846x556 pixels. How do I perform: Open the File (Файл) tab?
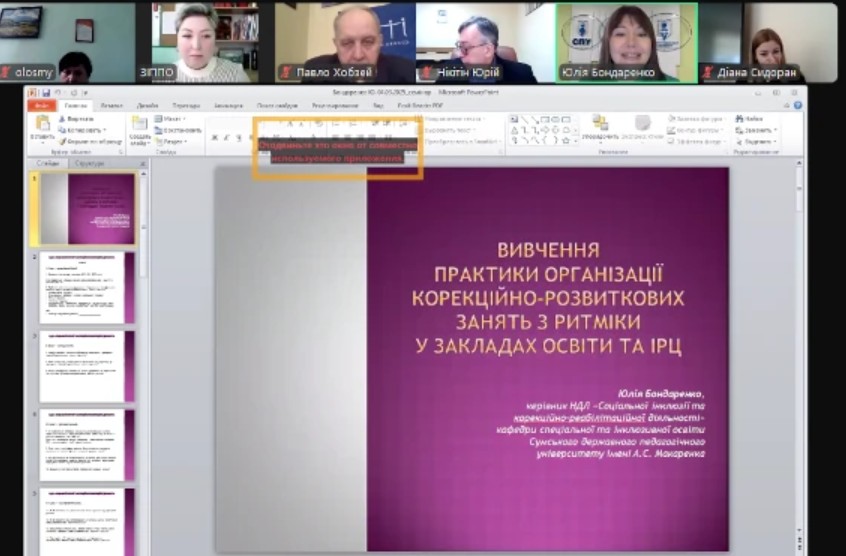[42, 105]
